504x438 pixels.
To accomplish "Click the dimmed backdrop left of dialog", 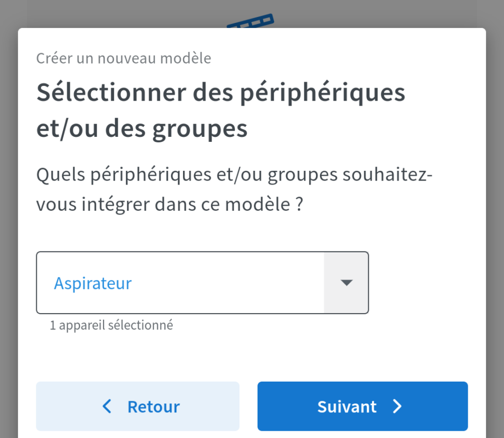I will click(x=8, y=219).
